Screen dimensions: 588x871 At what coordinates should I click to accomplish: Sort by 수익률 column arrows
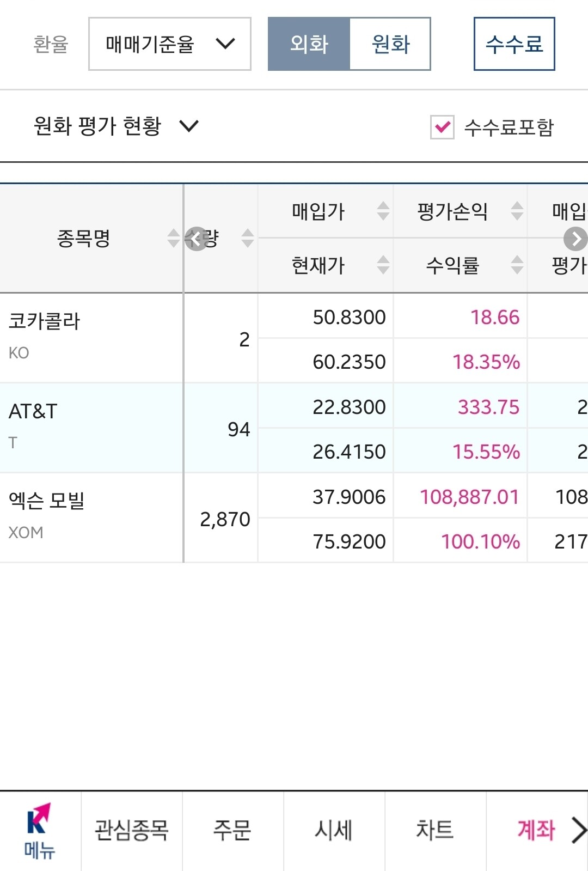point(517,265)
